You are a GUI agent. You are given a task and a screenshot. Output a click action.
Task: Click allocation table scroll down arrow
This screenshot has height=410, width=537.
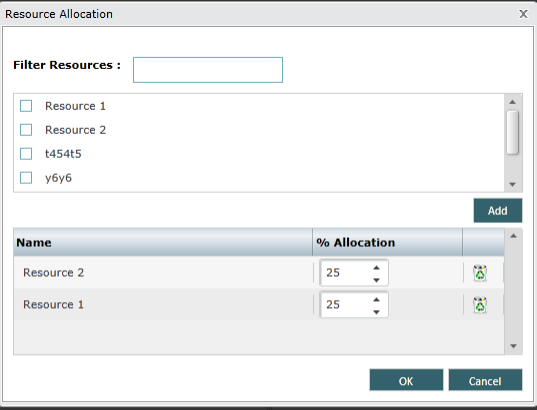click(513, 346)
